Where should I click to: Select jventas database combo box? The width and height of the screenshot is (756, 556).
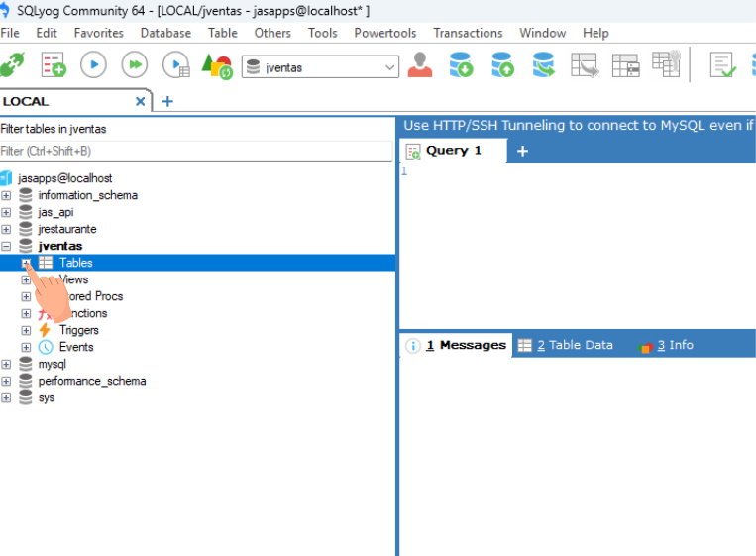tap(320, 67)
